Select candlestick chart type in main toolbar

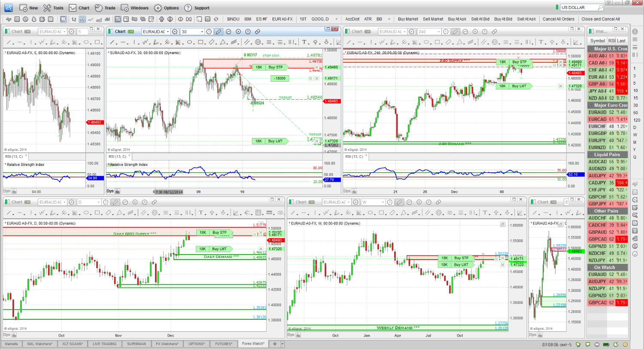(x=82, y=19)
